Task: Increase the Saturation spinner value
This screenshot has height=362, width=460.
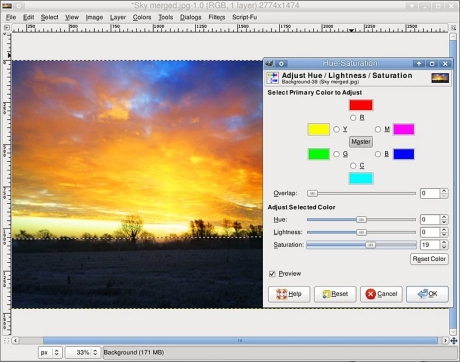Action: (444, 242)
